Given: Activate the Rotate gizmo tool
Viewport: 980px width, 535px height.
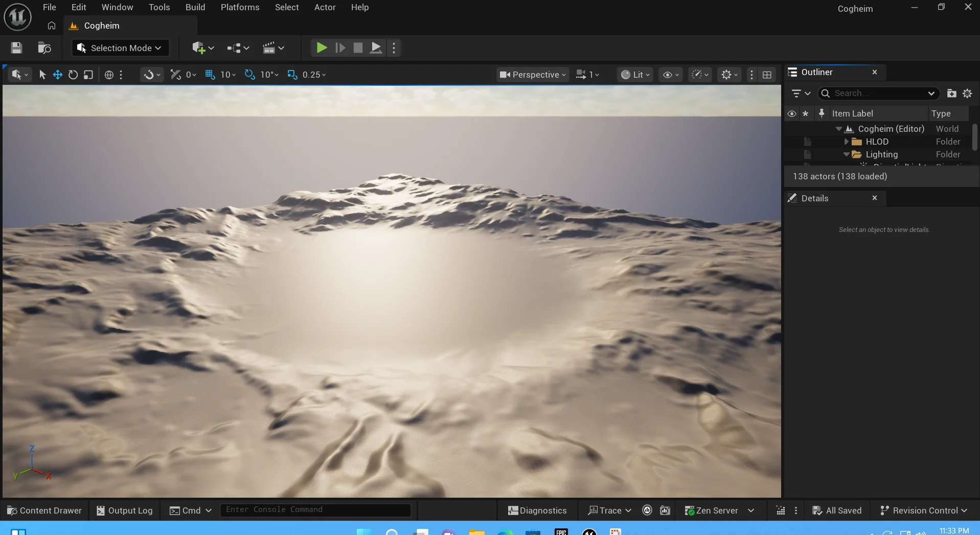Looking at the screenshot, I should (73, 75).
